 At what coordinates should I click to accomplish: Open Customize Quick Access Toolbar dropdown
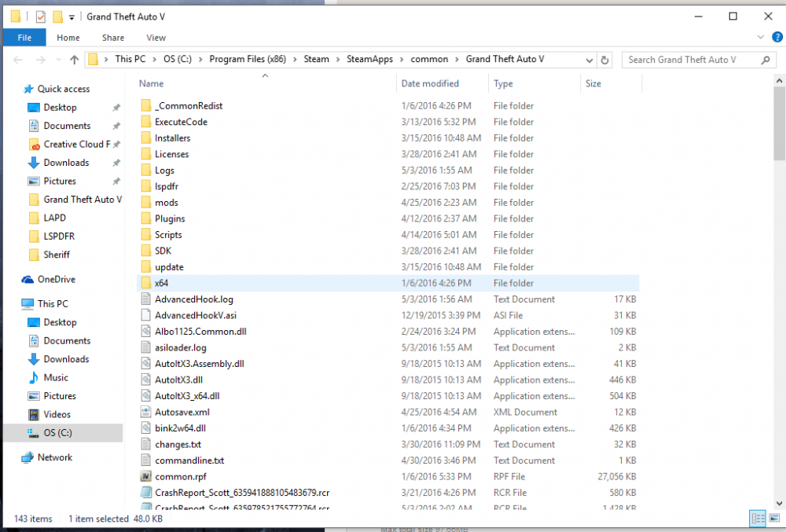coord(72,17)
